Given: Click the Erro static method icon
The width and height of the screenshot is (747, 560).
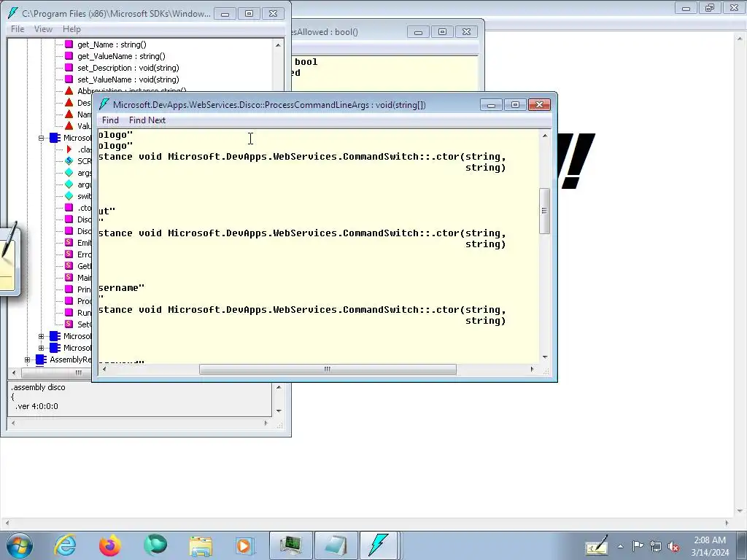Looking at the screenshot, I should [x=69, y=254].
